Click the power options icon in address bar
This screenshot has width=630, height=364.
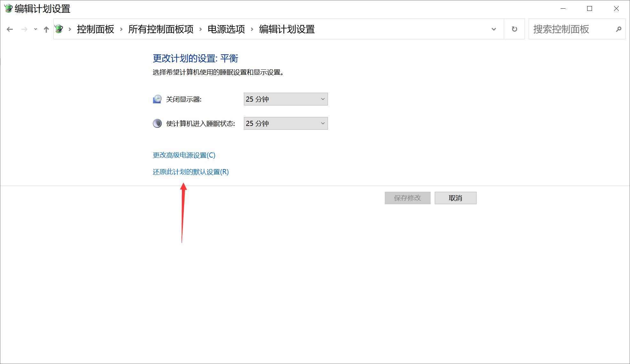coord(59,29)
